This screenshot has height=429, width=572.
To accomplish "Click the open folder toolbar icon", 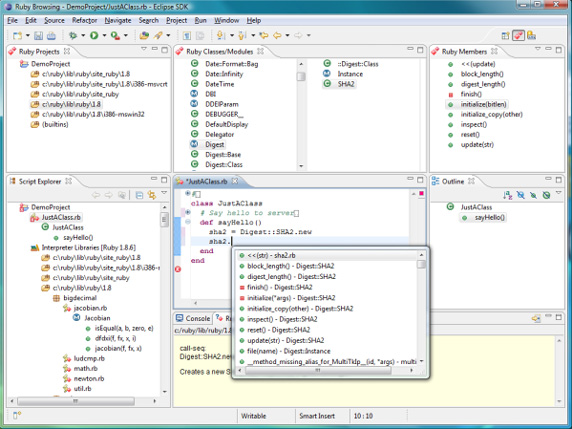I will (144, 35).
